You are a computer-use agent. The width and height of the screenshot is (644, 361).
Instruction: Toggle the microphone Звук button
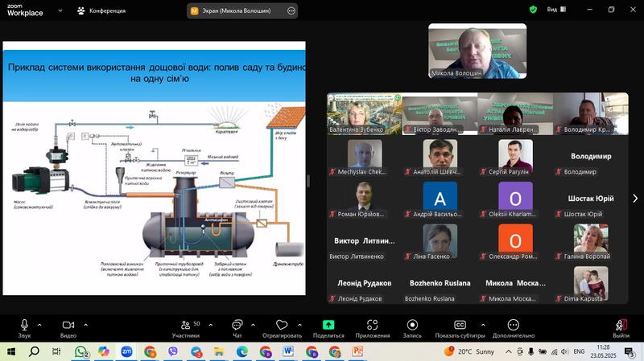(24, 325)
